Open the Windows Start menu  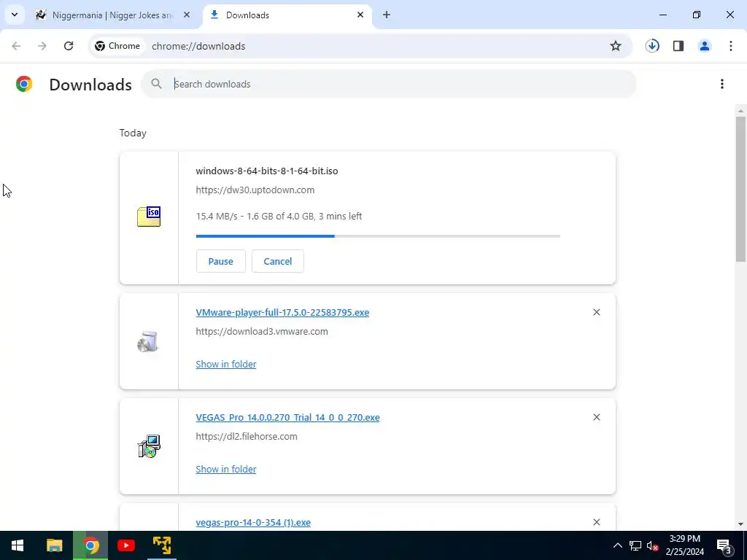point(18,545)
